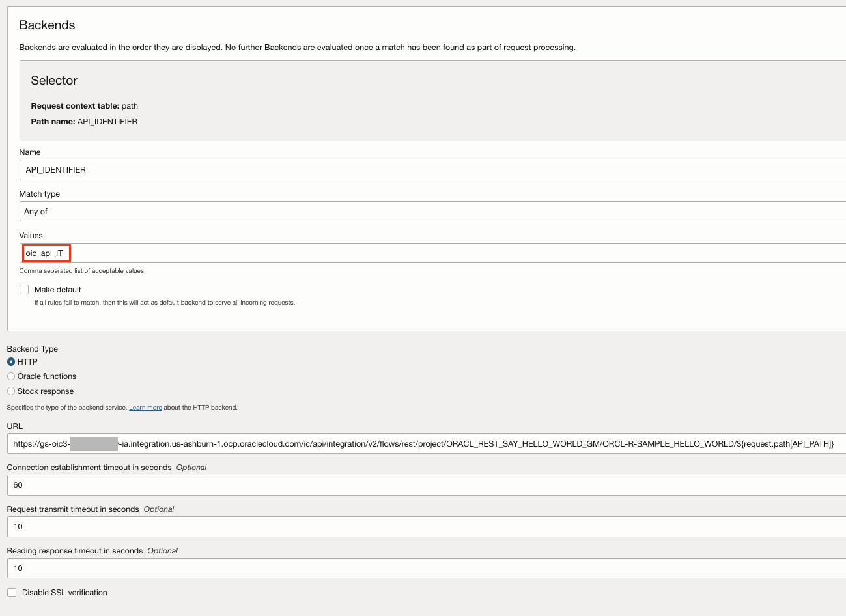The height and width of the screenshot is (616, 846).
Task: Click the Name field containing API_IDENTIFIER
Action: click(423, 169)
